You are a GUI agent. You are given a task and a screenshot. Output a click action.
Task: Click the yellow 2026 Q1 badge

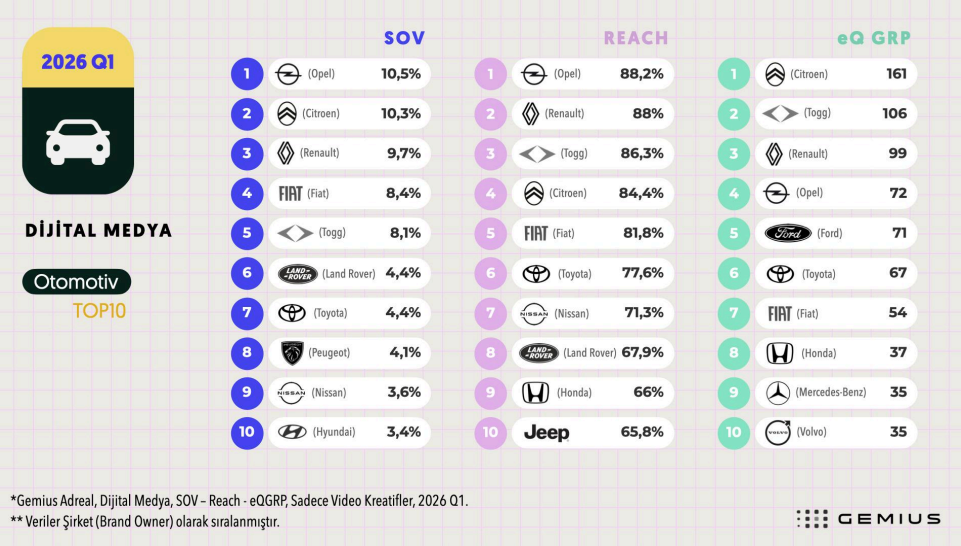tap(78, 61)
